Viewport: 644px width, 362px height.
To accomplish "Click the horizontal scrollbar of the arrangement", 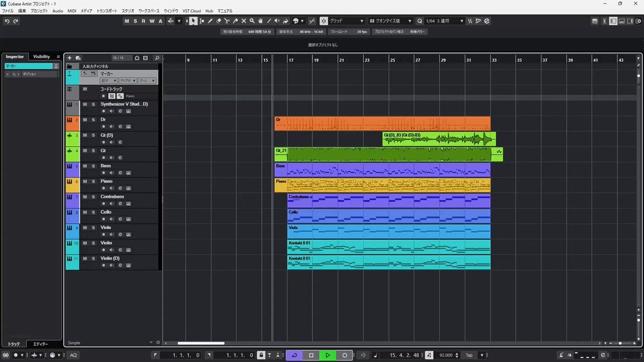I will click(x=201, y=343).
